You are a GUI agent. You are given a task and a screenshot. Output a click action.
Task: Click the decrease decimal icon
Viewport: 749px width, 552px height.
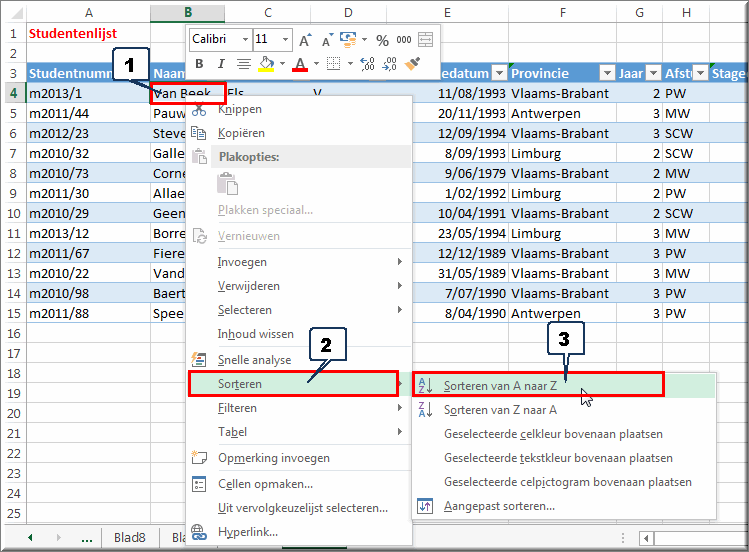[389, 64]
